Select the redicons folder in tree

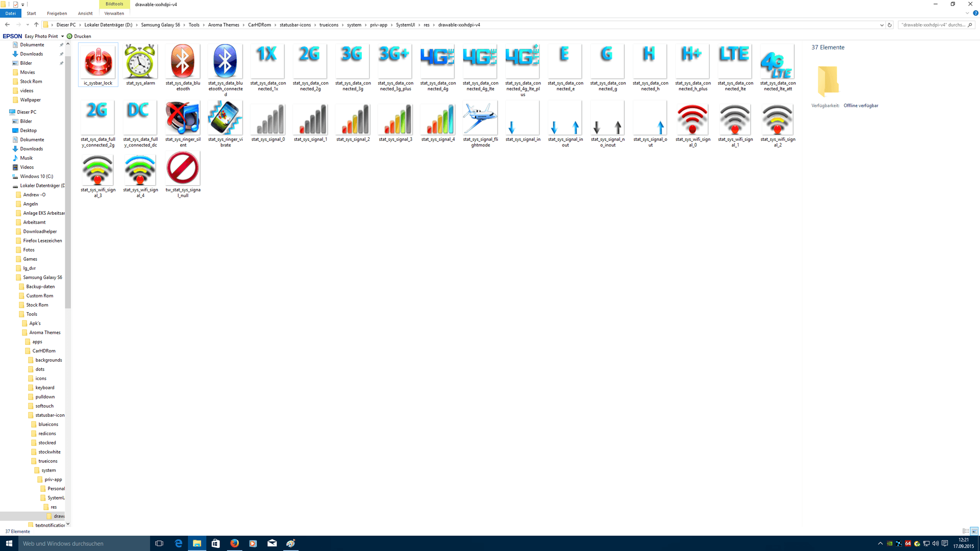click(x=47, y=434)
